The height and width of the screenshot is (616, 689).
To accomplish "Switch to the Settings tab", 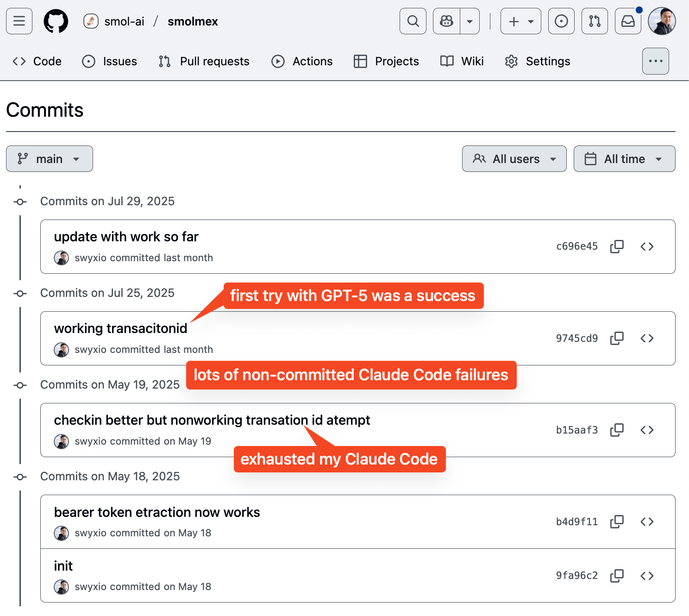I will point(538,61).
